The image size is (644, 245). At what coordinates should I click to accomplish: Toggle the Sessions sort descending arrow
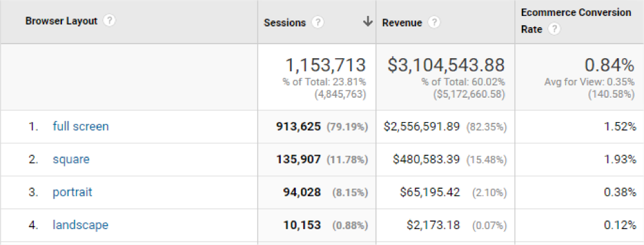pyautogui.click(x=368, y=22)
